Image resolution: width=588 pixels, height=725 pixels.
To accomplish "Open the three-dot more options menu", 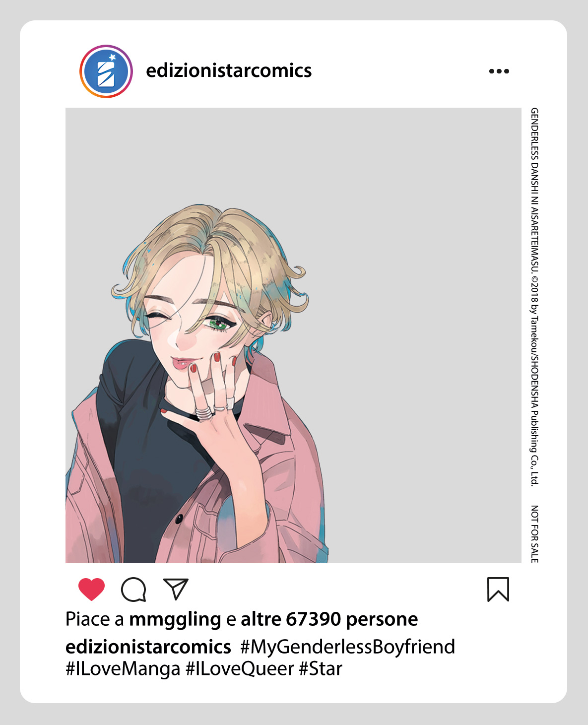I will (x=499, y=71).
